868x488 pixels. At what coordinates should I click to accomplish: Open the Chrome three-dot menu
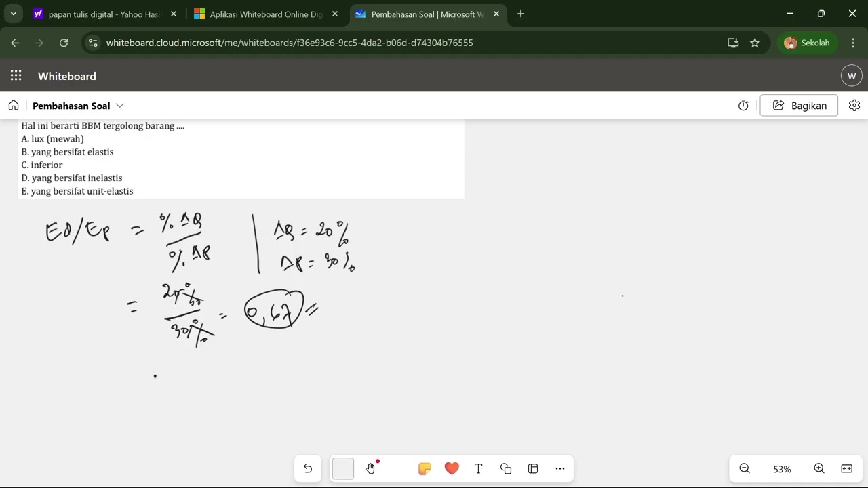point(852,43)
